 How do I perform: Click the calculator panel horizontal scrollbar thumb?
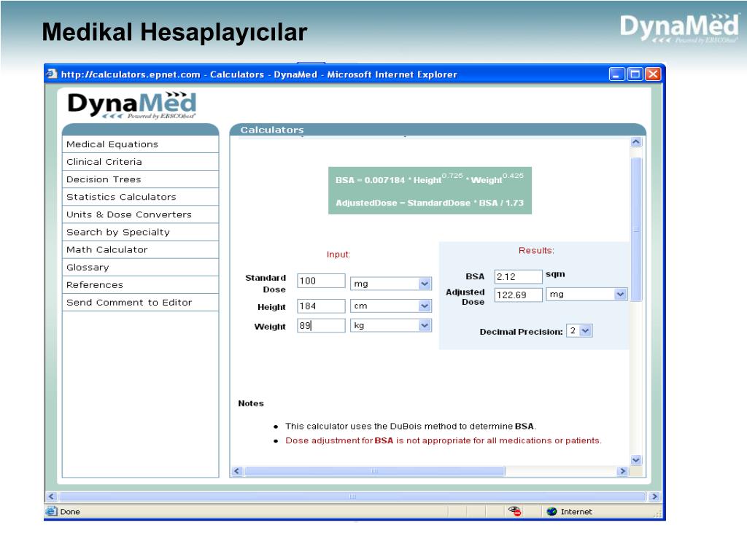[374, 472]
